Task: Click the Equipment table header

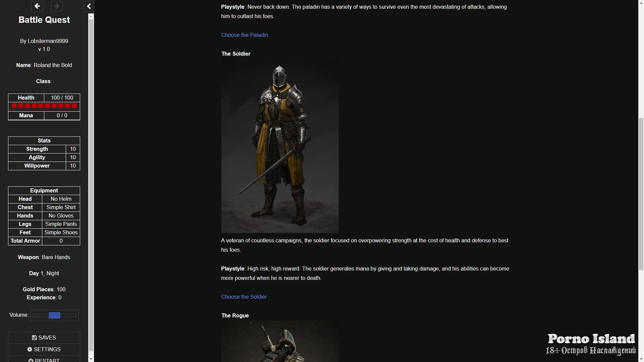Action: click(x=44, y=190)
